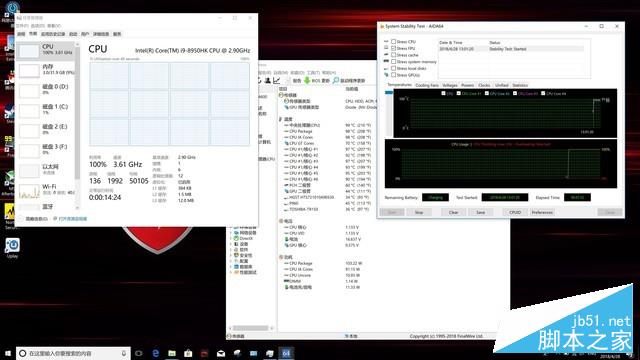Screen dimensions: 640x360
Task: Click the AIDA64 tree horizontal scrollbar
Action: click(250, 328)
